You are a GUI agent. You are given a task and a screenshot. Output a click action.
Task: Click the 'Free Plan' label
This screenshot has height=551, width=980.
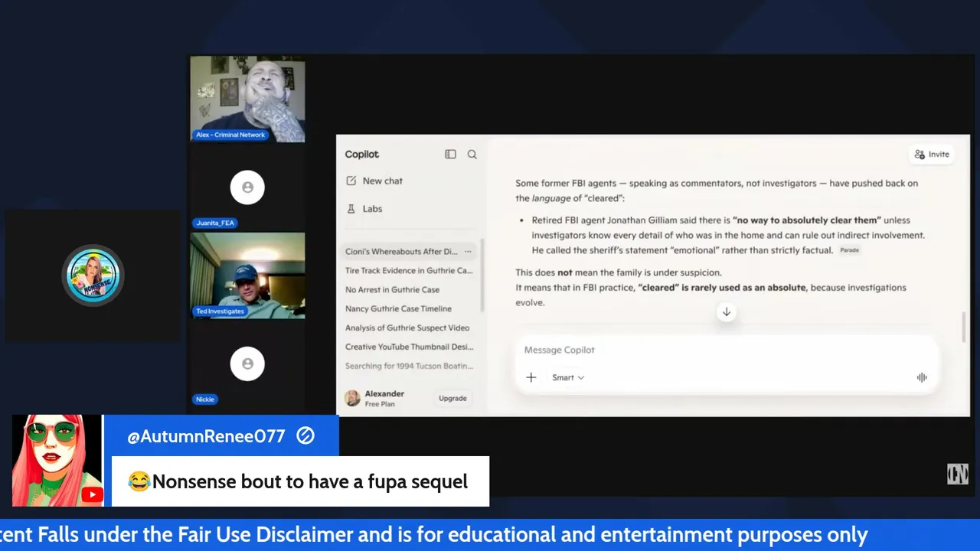pos(380,404)
